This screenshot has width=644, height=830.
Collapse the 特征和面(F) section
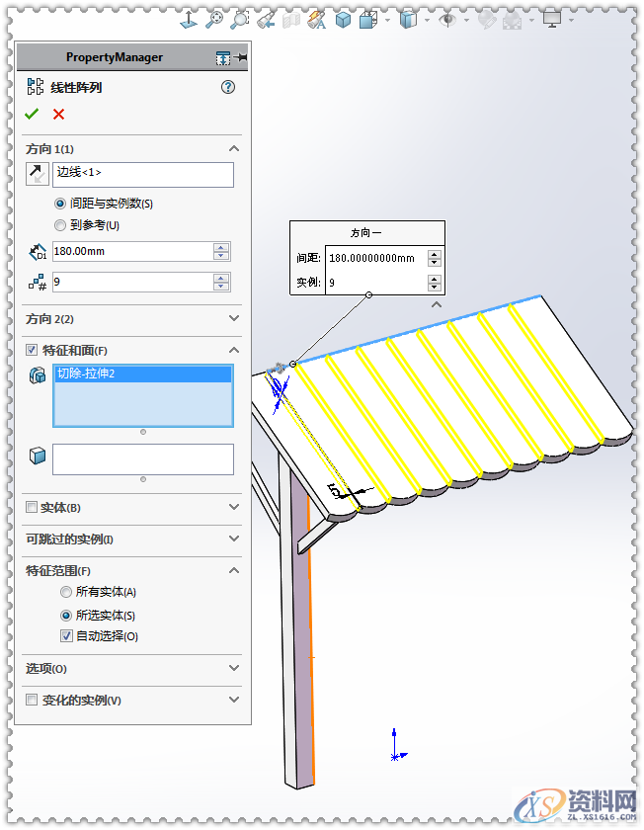pyautogui.click(x=234, y=350)
